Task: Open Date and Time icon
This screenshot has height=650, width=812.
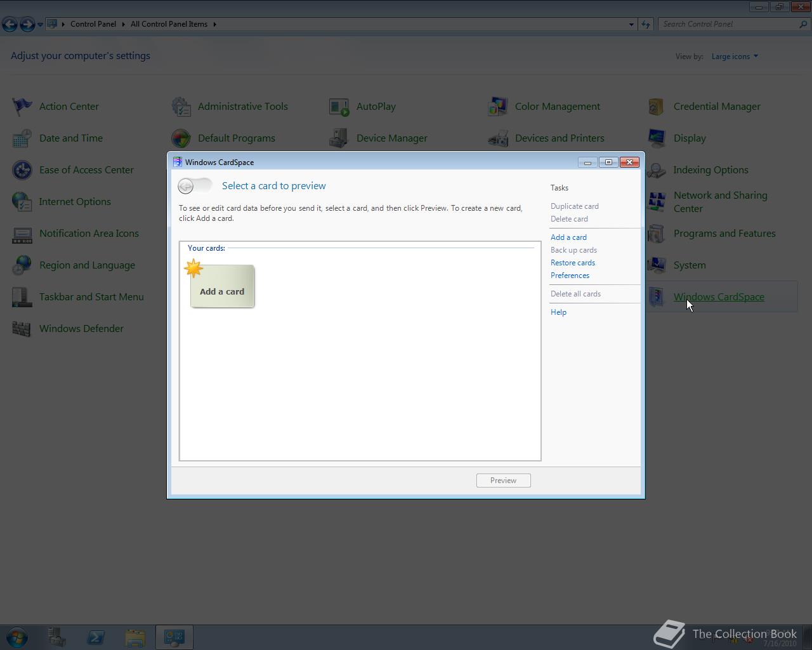Action: 22,138
